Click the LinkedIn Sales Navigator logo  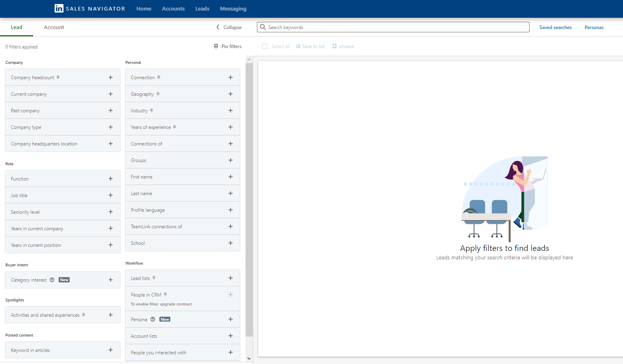coord(90,8)
